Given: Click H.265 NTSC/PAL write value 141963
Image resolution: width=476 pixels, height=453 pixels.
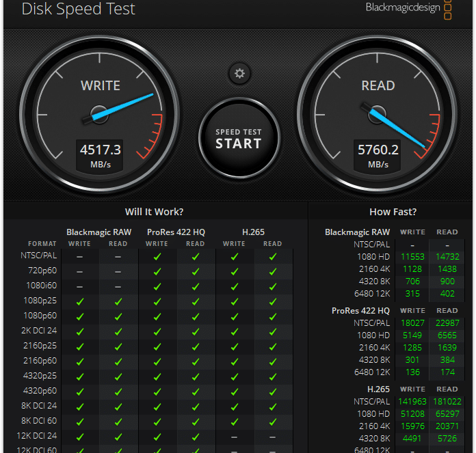Looking at the screenshot, I should tap(412, 402).
